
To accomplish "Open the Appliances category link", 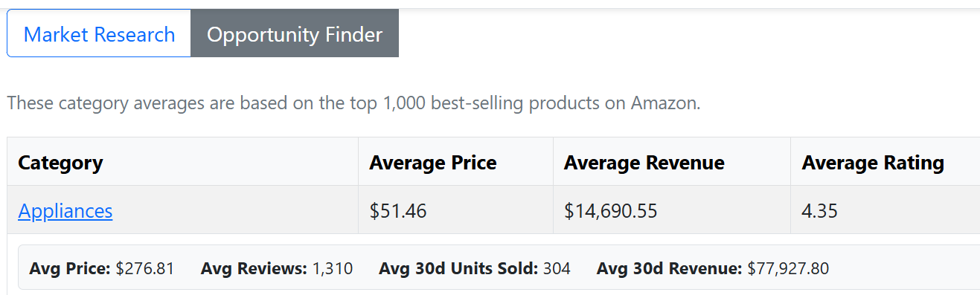I will (65, 211).
